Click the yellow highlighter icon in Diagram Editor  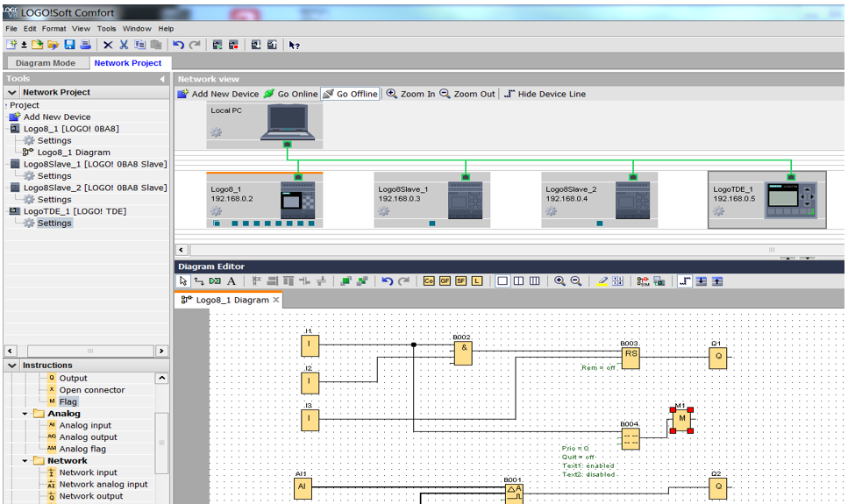coord(602,280)
